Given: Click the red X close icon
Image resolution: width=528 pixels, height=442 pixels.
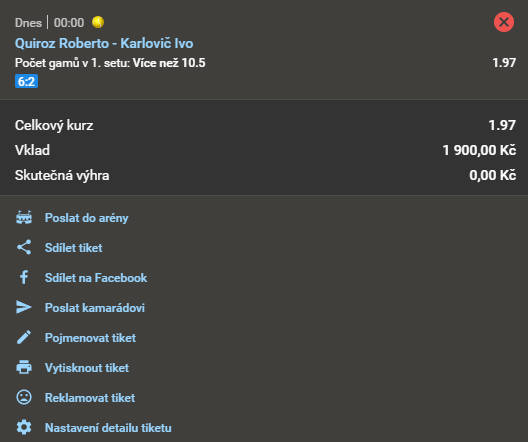Looking at the screenshot, I should tap(504, 22).
